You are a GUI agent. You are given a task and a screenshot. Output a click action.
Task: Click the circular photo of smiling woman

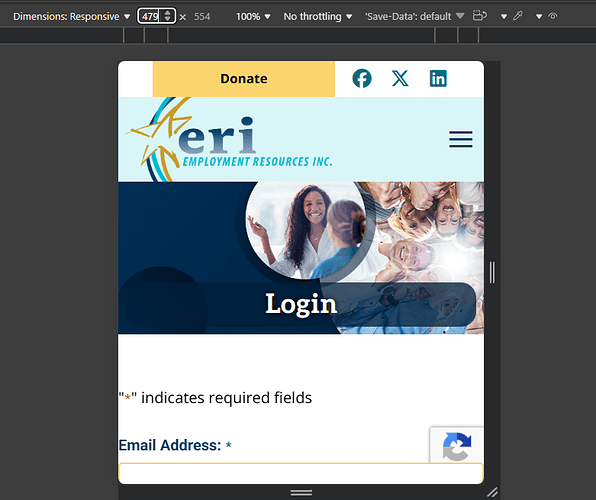[x=306, y=229]
